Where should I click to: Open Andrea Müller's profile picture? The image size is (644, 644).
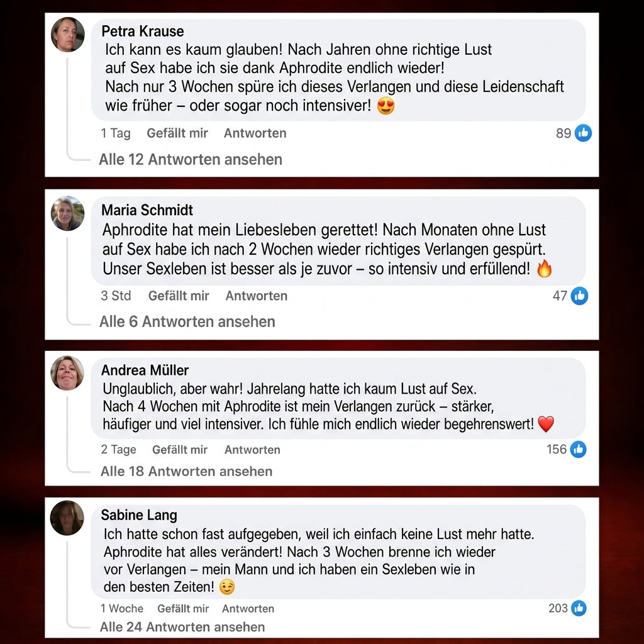(67, 373)
